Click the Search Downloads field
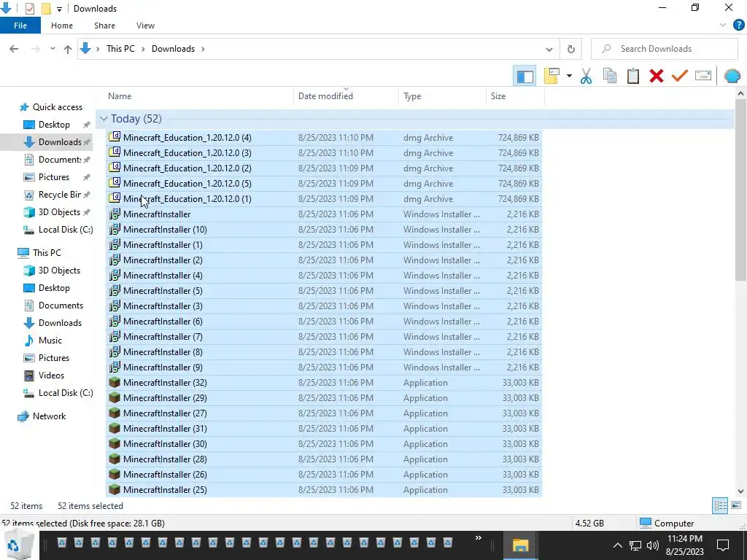The image size is (747, 560). 664,49
